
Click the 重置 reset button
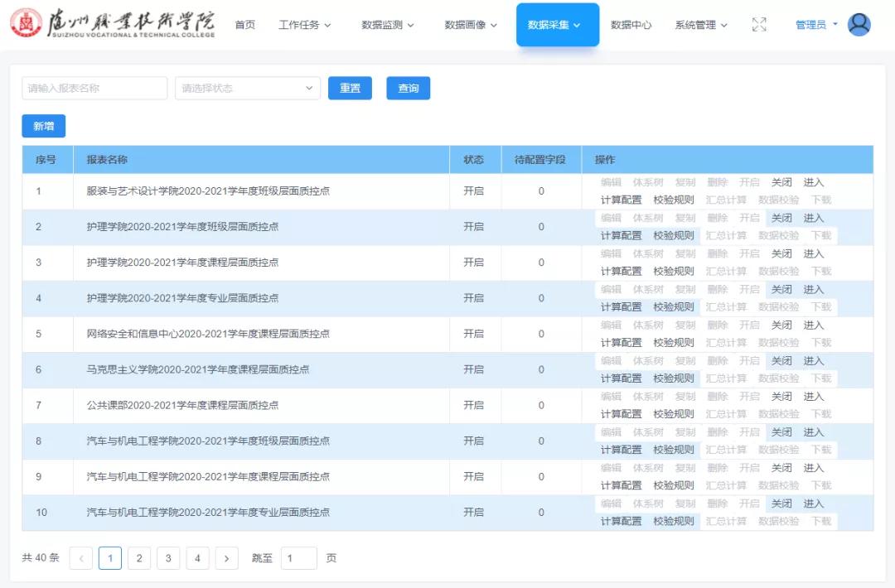click(350, 88)
